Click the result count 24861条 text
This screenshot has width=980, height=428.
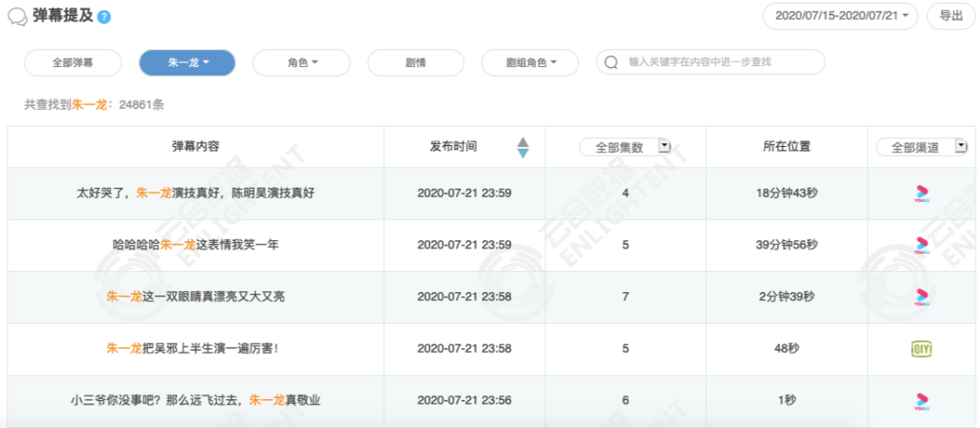(x=142, y=105)
